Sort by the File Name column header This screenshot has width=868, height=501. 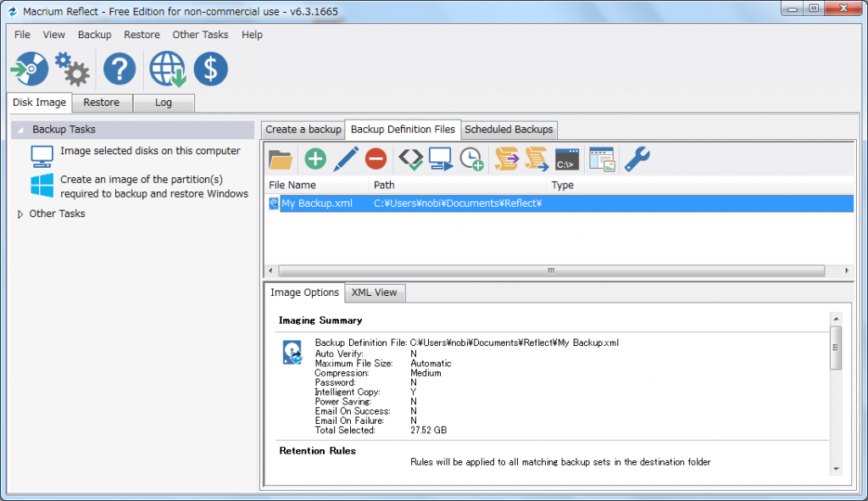(x=317, y=185)
